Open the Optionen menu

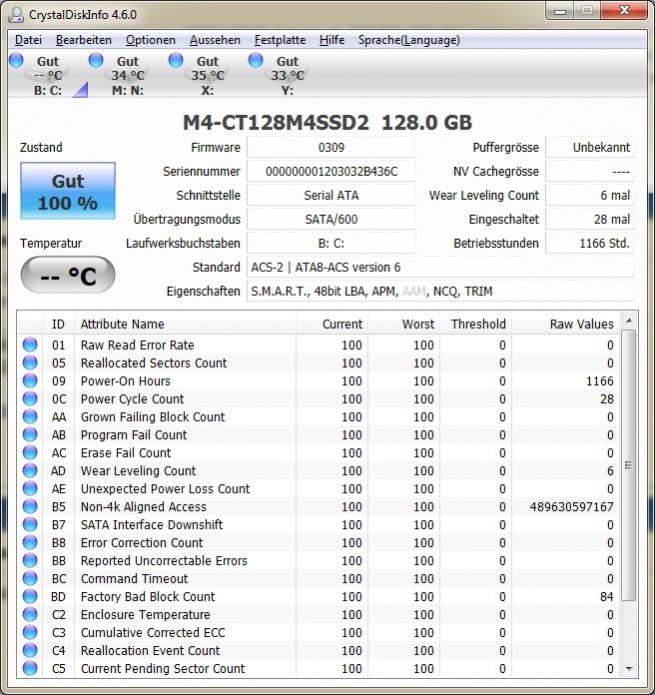pos(151,40)
